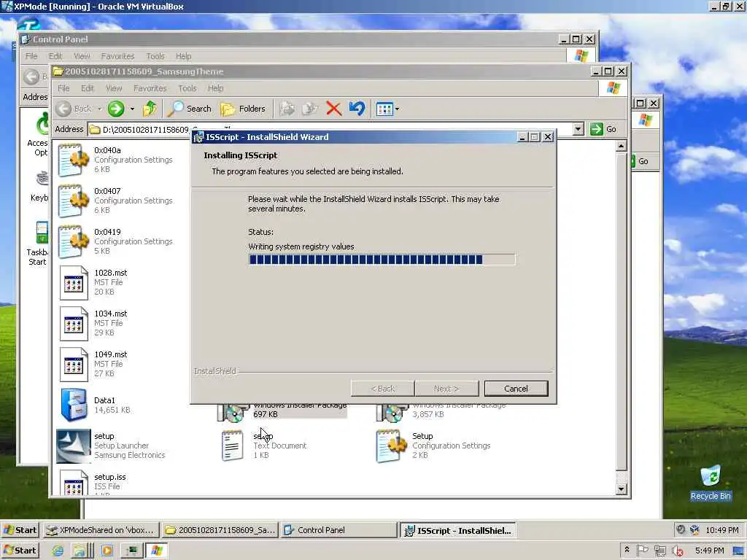Select the 1049.mst file
This screenshot has width=747, height=560.
[x=94, y=365]
